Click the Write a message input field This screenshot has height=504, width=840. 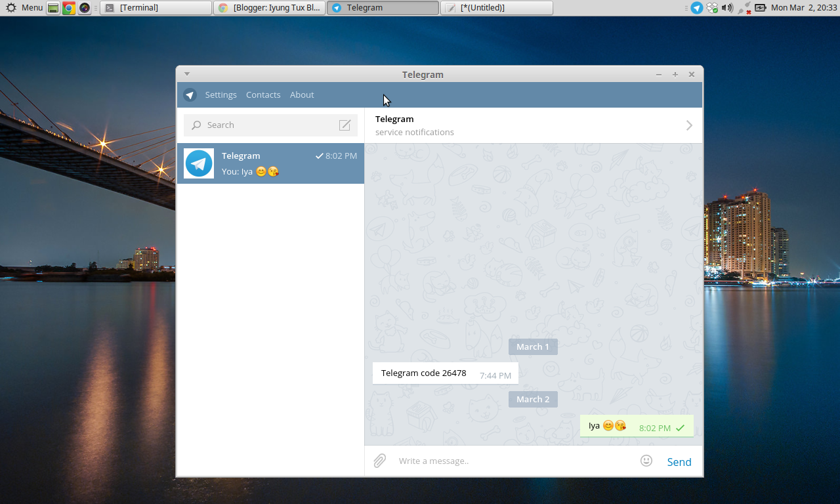pos(459,461)
